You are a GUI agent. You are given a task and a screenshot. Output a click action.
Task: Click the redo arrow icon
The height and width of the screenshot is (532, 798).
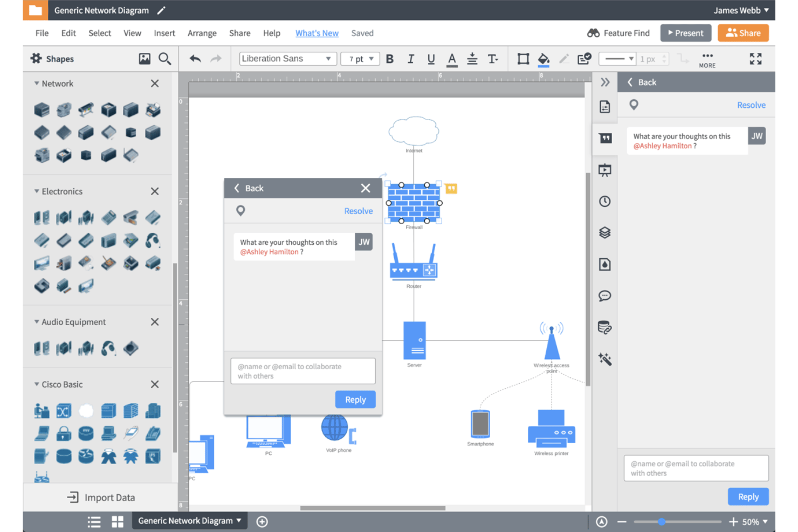216,59
